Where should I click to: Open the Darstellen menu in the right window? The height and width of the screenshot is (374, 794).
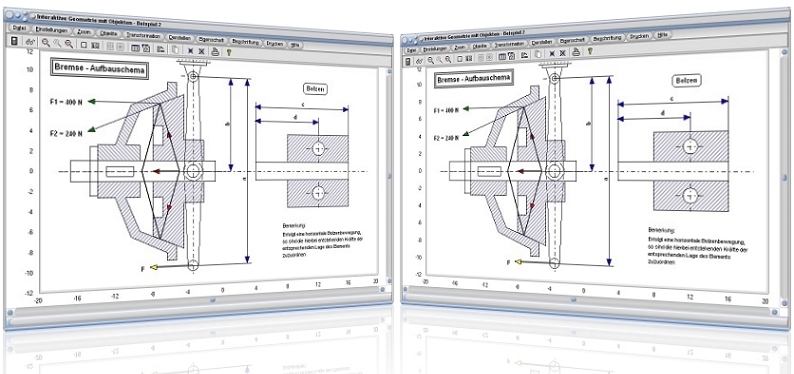542,42
